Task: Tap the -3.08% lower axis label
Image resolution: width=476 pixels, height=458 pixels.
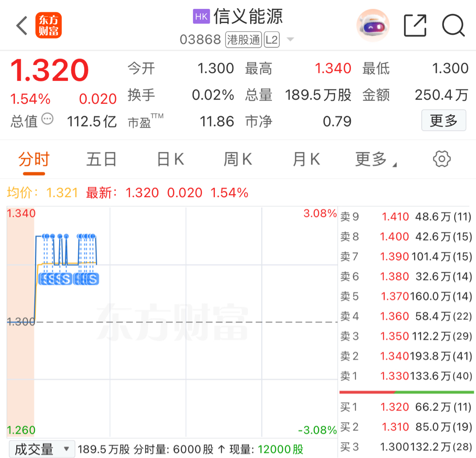Action: coord(317,430)
